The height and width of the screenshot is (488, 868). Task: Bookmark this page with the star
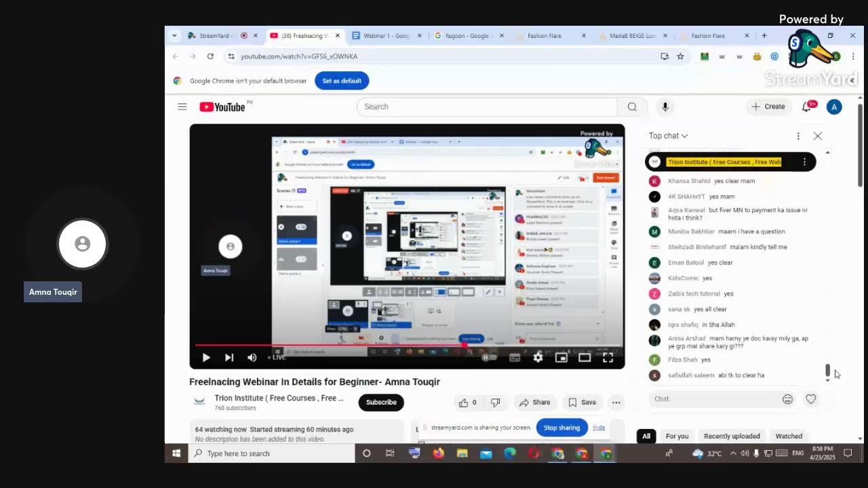pos(680,56)
